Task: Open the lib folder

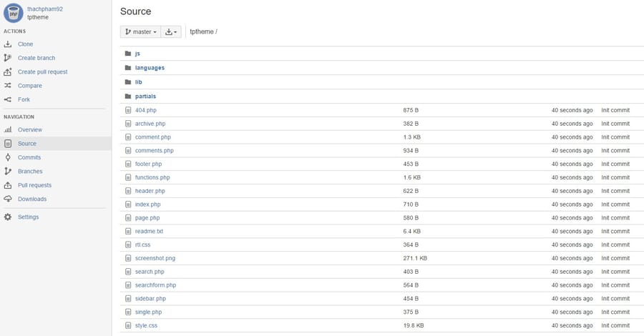Action: click(x=139, y=82)
